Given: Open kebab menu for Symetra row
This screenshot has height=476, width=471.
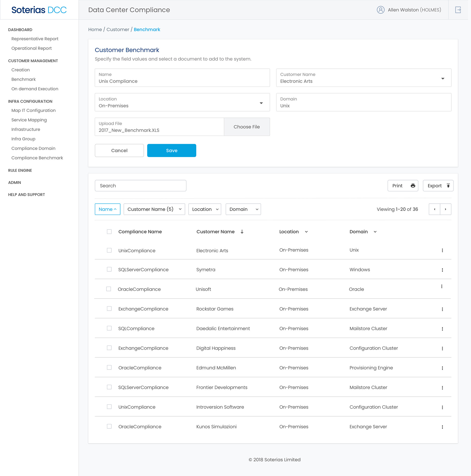Looking at the screenshot, I should (x=442, y=270).
